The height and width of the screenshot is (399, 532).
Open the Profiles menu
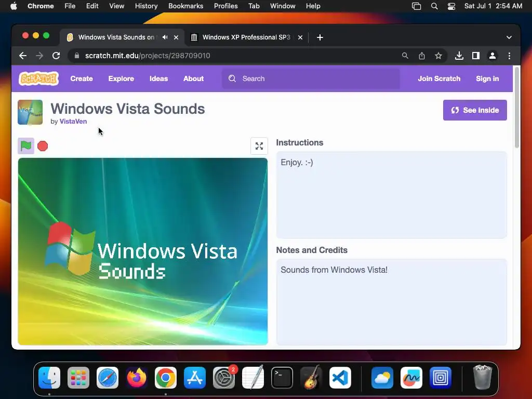pyautogui.click(x=225, y=6)
